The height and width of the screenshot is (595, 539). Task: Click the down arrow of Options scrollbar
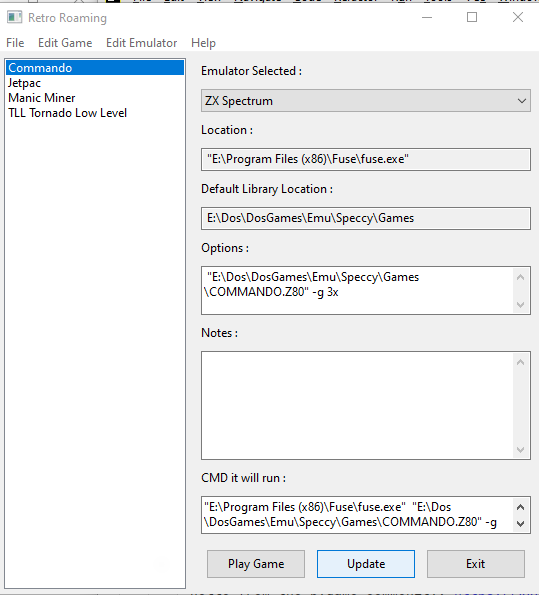click(x=521, y=305)
